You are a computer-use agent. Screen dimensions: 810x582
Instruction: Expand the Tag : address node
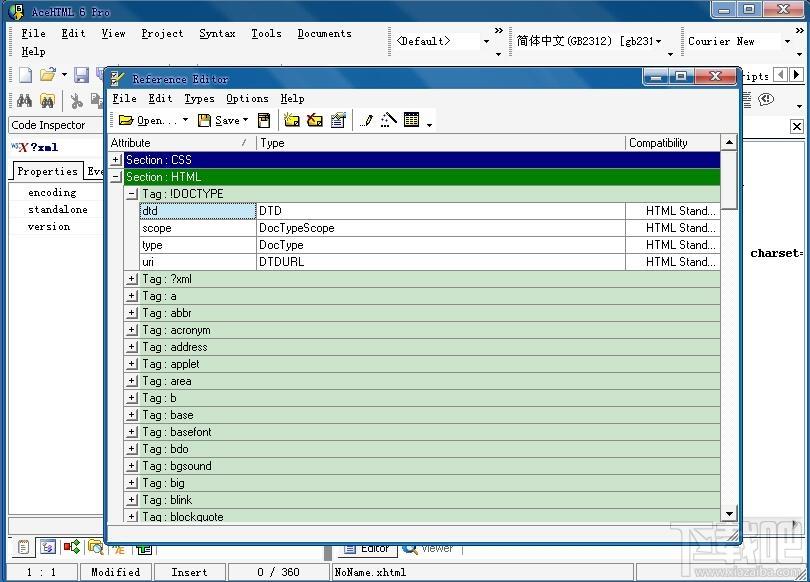132,347
